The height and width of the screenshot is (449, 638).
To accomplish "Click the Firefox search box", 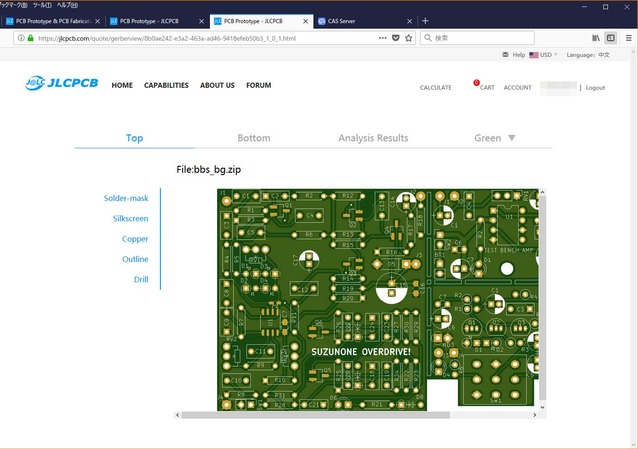I will coord(477,38).
